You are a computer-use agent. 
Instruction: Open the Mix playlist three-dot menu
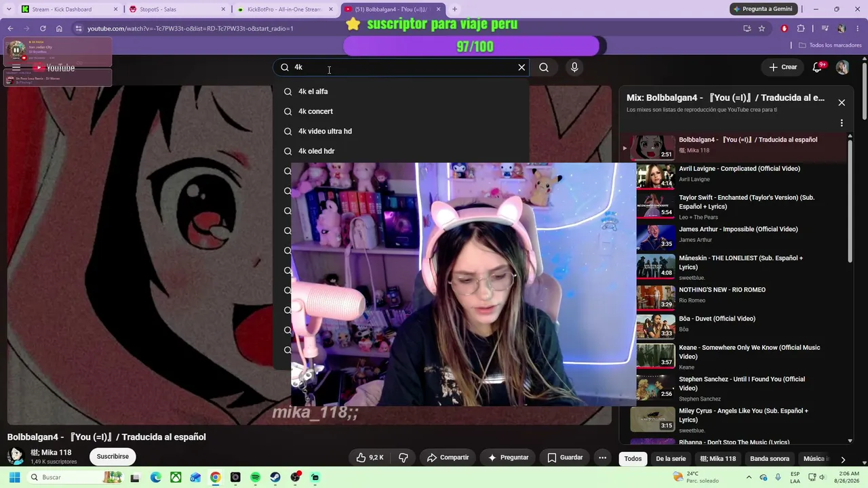842,123
